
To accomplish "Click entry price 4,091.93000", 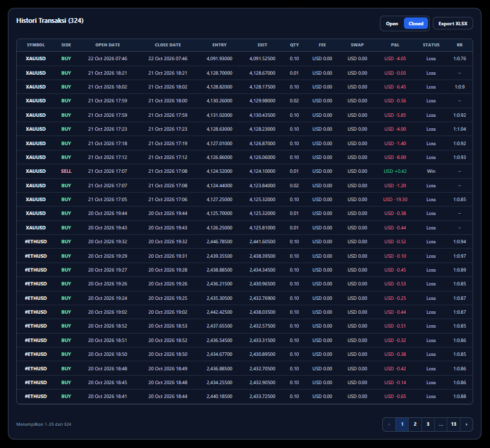I will point(219,59).
